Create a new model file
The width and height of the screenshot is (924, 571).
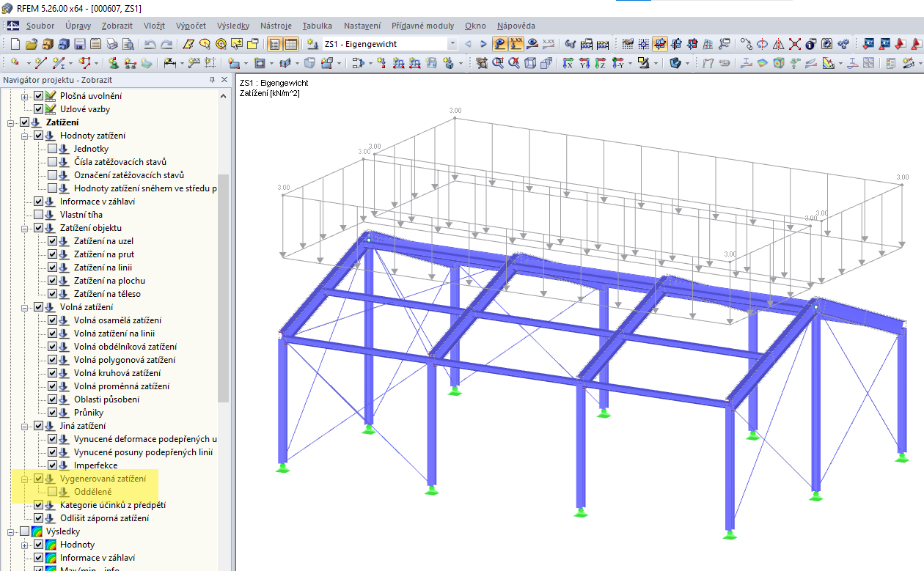point(15,44)
